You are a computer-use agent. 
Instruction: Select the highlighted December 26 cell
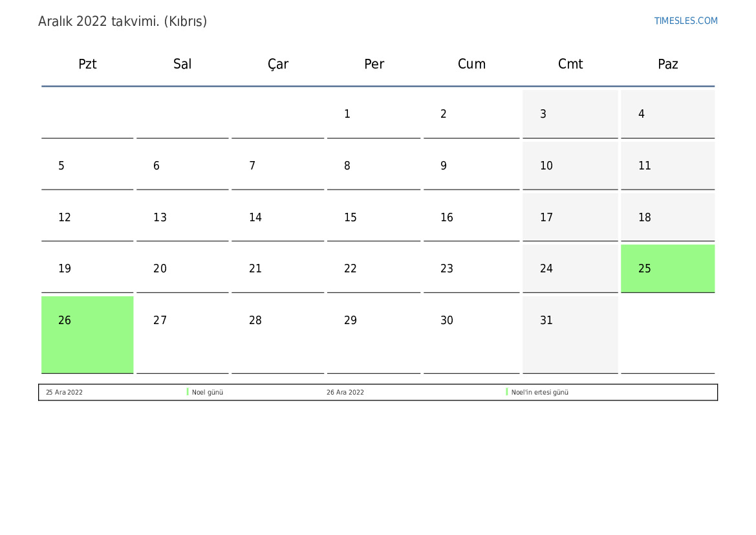87,334
